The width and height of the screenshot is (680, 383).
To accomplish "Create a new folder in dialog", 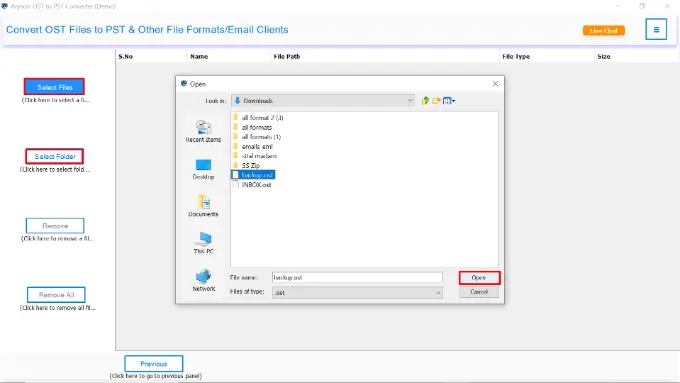I will pyautogui.click(x=436, y=101).
